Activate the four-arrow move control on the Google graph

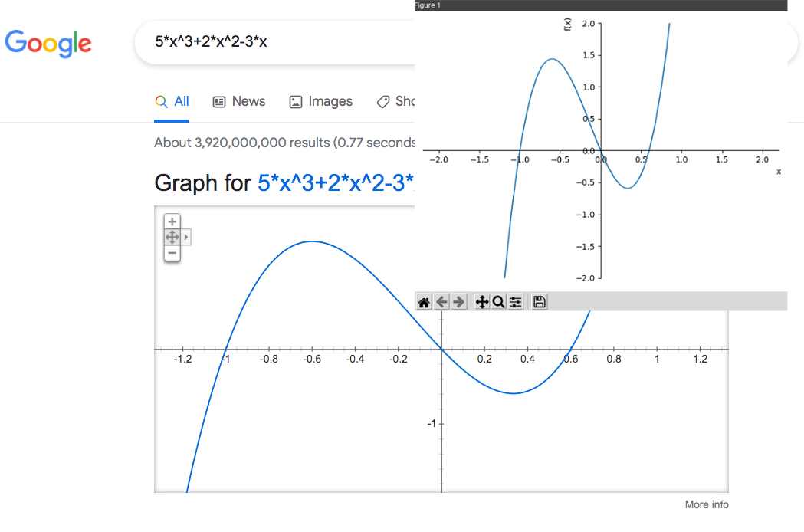click(172, 237)
